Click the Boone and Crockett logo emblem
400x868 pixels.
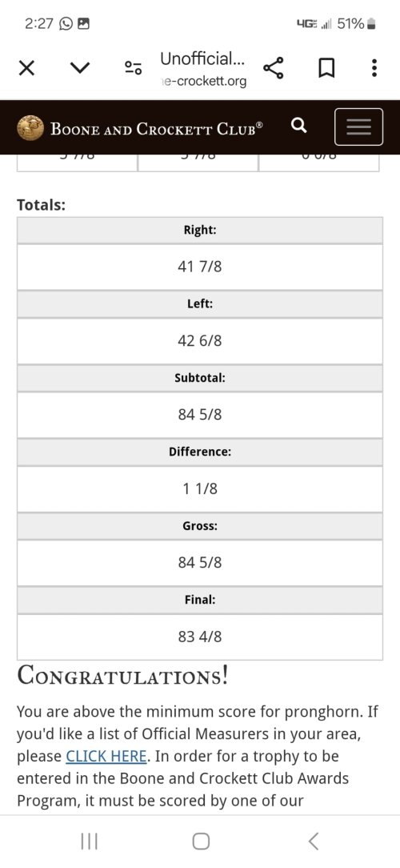[x=30, y=128]
